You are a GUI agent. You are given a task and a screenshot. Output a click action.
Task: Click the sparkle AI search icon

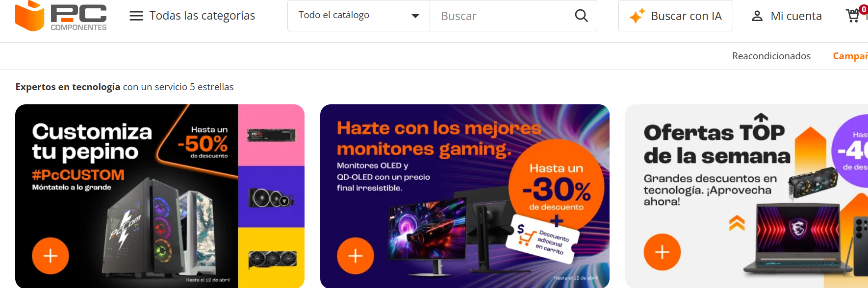(637, 16)
